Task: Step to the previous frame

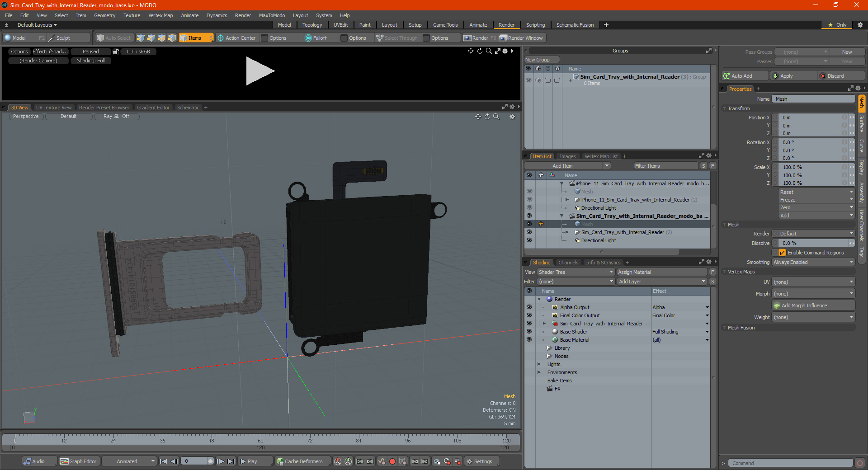Action: pos(174,461)
